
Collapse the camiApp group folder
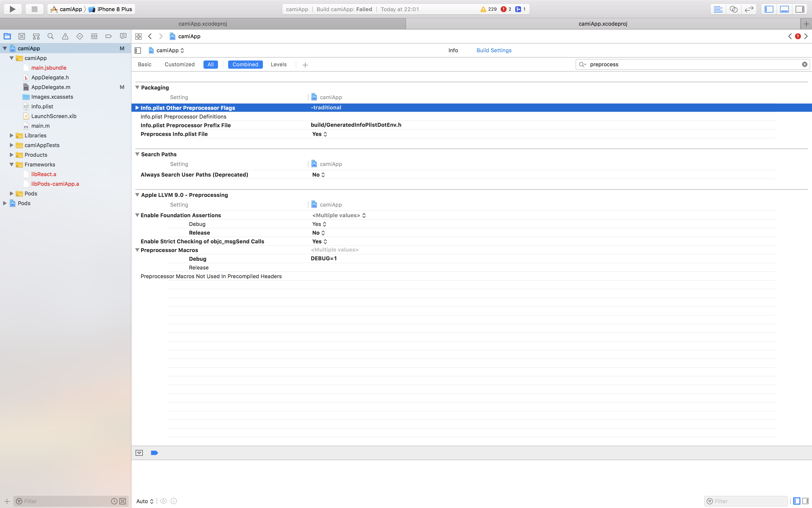click(x=11, y=58)
